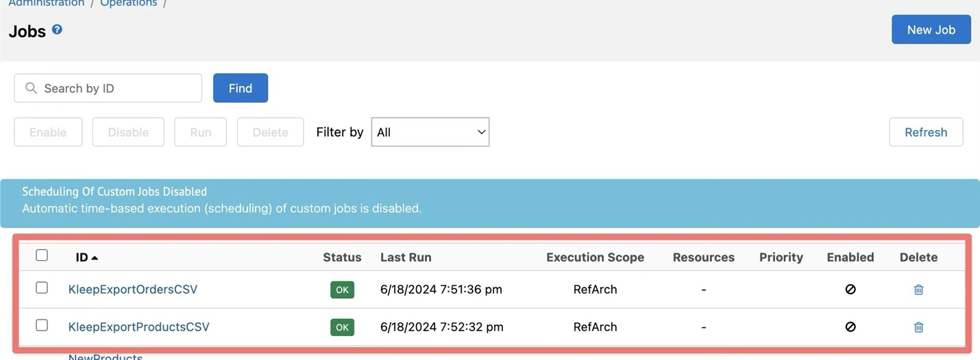
Task: Click the Status column header
Action: point(342,257)
